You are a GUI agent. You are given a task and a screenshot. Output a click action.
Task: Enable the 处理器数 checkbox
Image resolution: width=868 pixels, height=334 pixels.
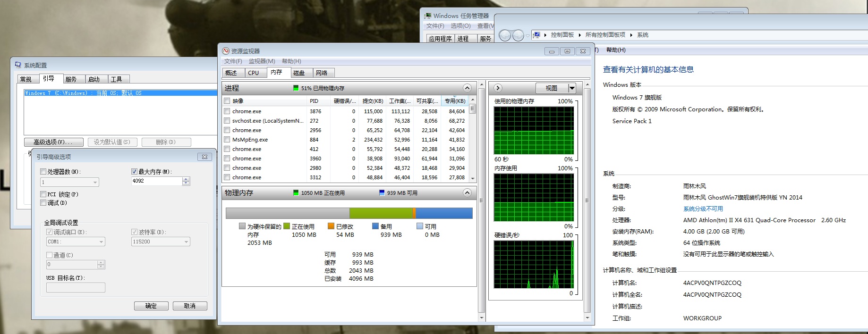(43, 172)
